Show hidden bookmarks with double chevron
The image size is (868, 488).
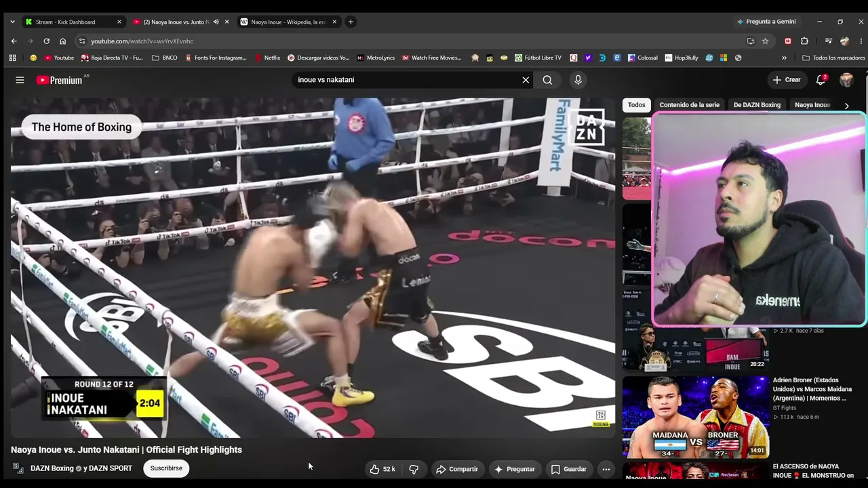(x=784, y=58)
